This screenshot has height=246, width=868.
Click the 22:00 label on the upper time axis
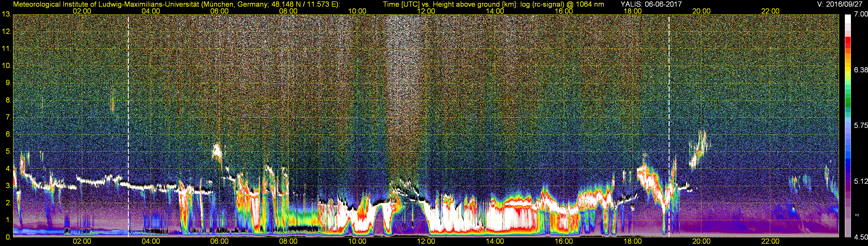coord(770,12)
